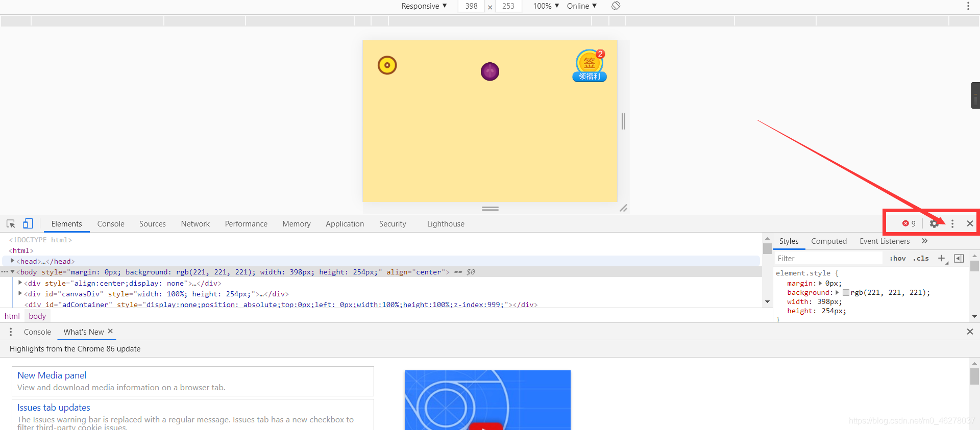Open the Memory tab
980x430 pixels.
click(297, 224)
